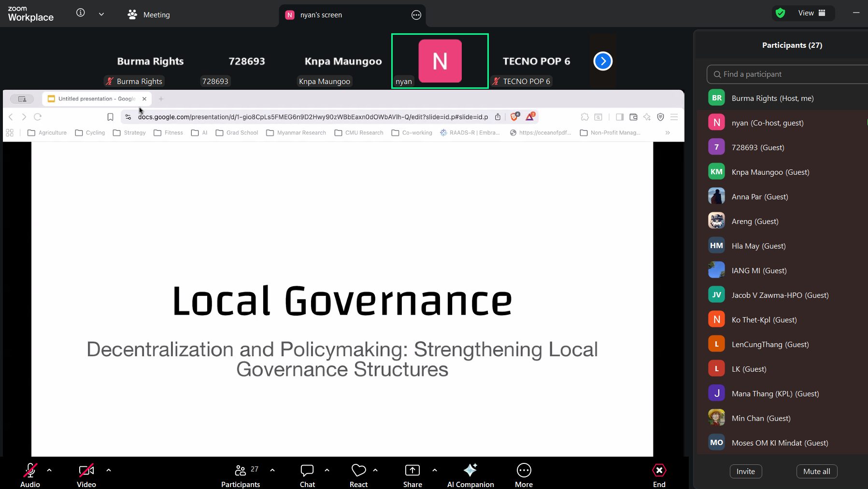Start camera with Video button
Image resolution: width=868 pixels, height=489 pixels.
coord(86,475)
